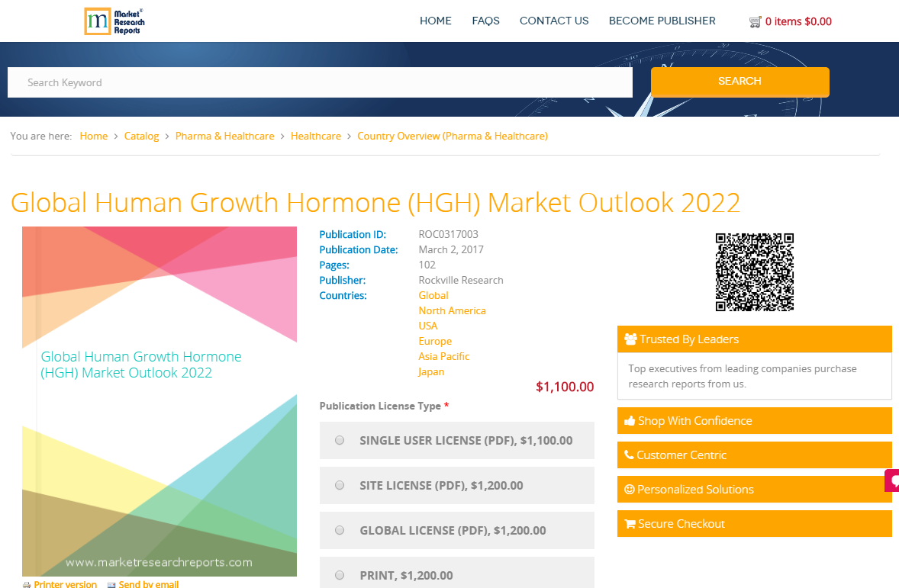The image size is (899, 588).
Task: Select Site License (PDF) radio button
Action: point(340,485)
